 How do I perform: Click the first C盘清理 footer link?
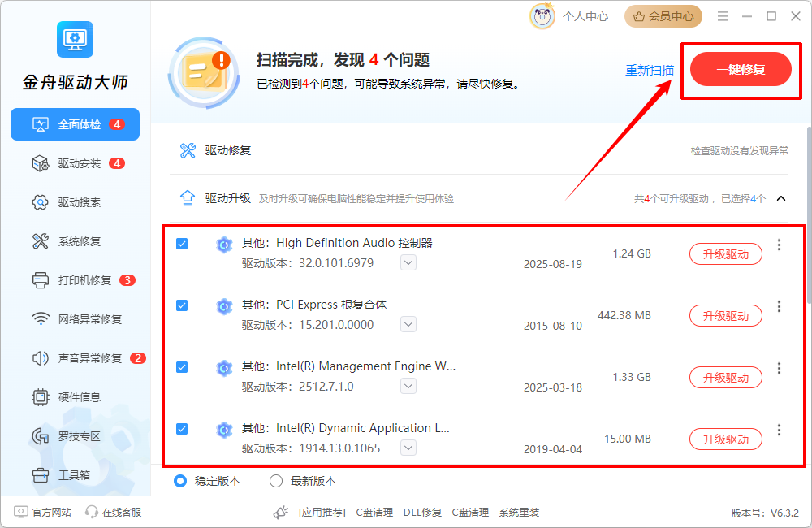(x=374, y=513)
